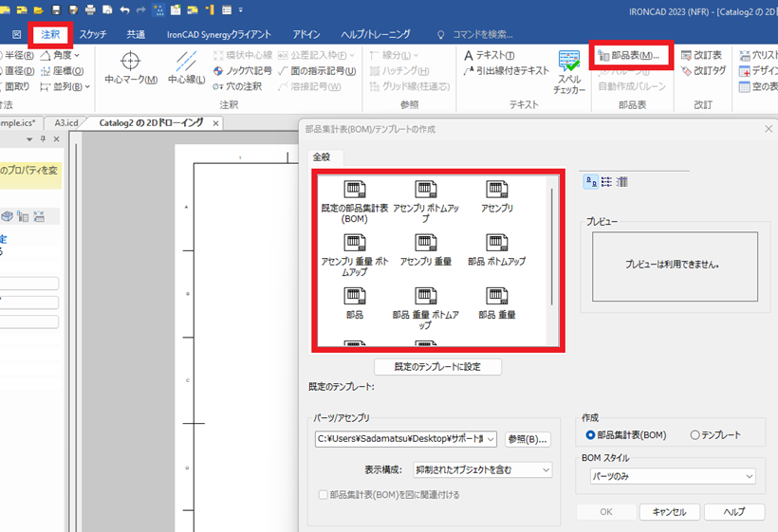778x532 pixels.
Task: Open the ヘルプ/トレーニング ribbon tab
Action: point(376,34)
